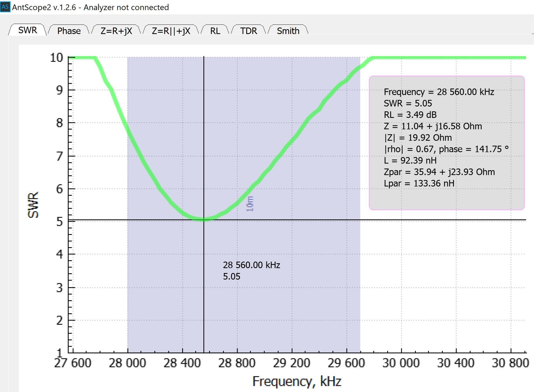Click the 30 400 frequency axis label
The height and width of the screenshot is (392, 534).
point(456,363)
